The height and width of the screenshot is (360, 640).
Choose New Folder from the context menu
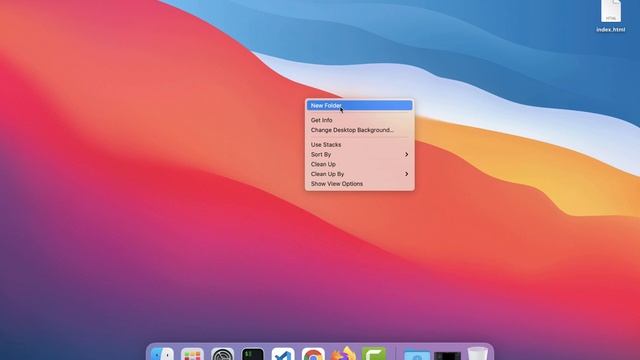click(x=359, y=105)
